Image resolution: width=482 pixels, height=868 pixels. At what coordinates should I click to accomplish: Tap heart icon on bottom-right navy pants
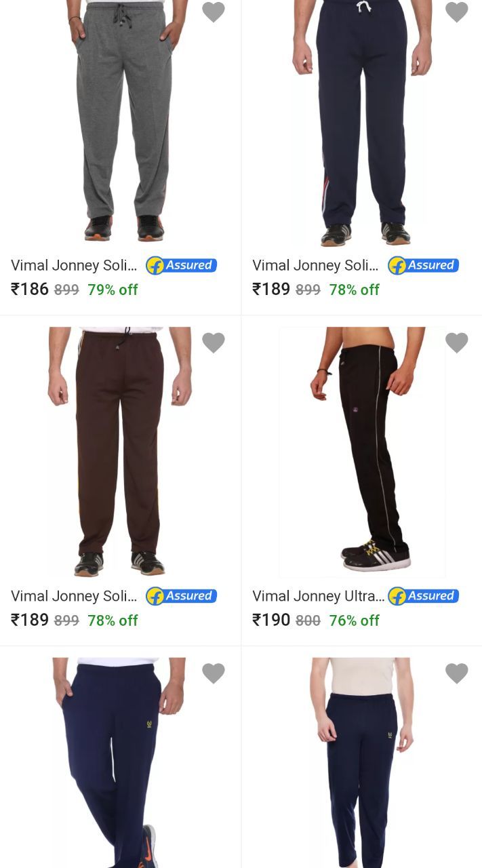pos(456,673)
